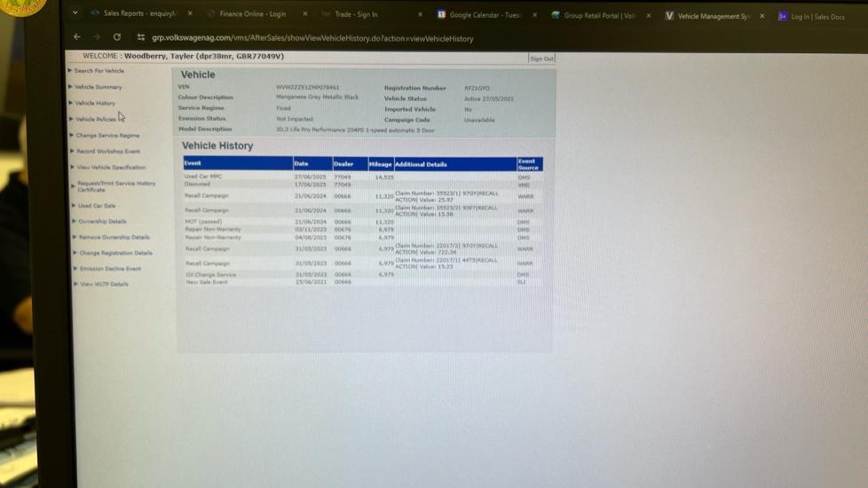This screenshot has width=868, height=488.
Task: Open Change Registration Details link
Action: [x=115, y=253]
